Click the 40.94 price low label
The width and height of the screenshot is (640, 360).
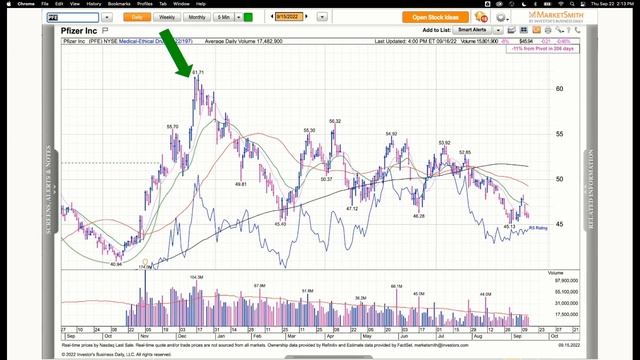[x=116, y=264]
